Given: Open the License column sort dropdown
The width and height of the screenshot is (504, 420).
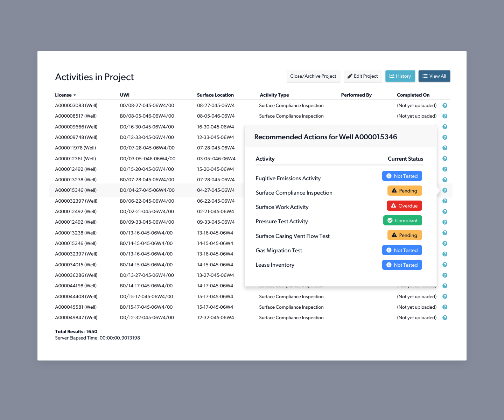Looking at the screenshot, I should coord(75,95).
